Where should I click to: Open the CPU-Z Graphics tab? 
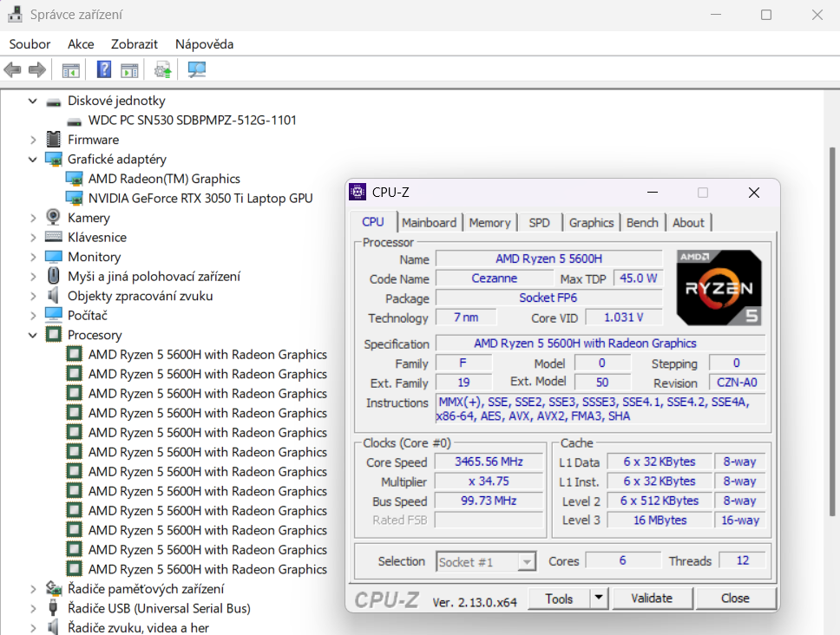click(591, 222)
